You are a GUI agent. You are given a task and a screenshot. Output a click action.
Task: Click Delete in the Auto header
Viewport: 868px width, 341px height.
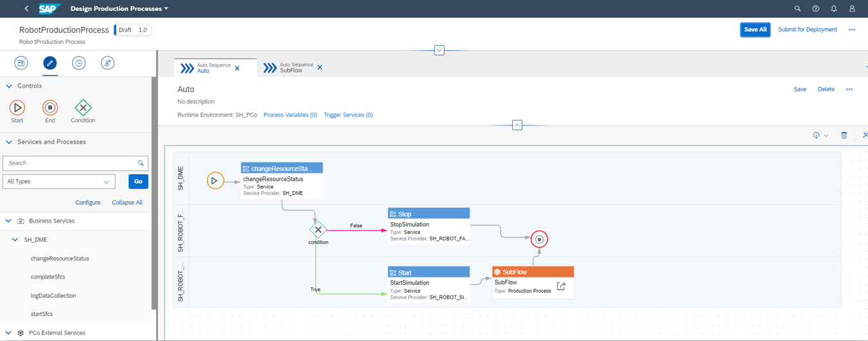pyautogui.click(x=826, y=89)
